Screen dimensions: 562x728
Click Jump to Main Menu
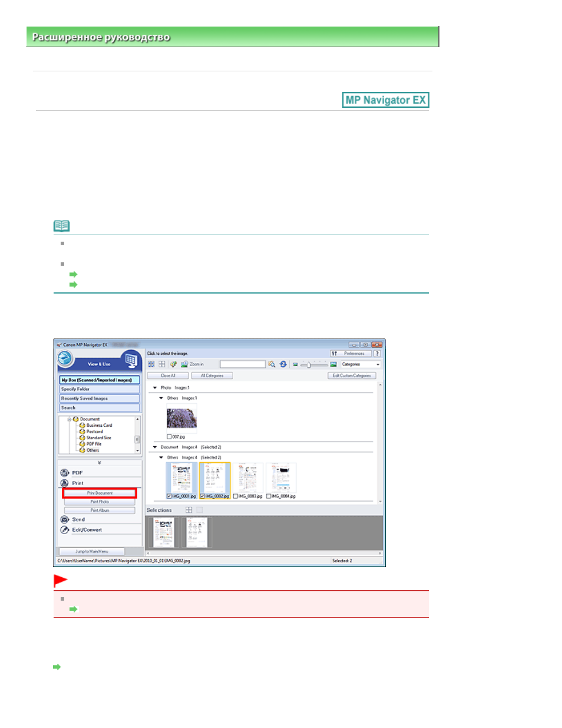click(92, 552)
